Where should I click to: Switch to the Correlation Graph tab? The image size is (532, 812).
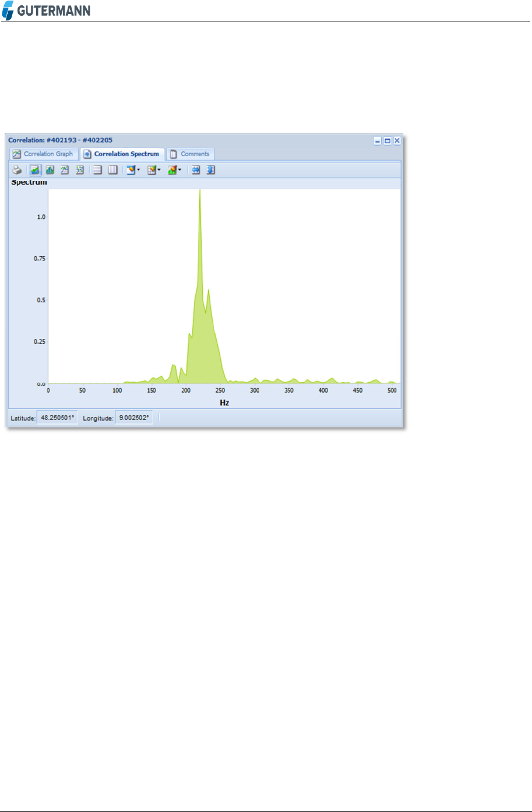pos(44,154)
